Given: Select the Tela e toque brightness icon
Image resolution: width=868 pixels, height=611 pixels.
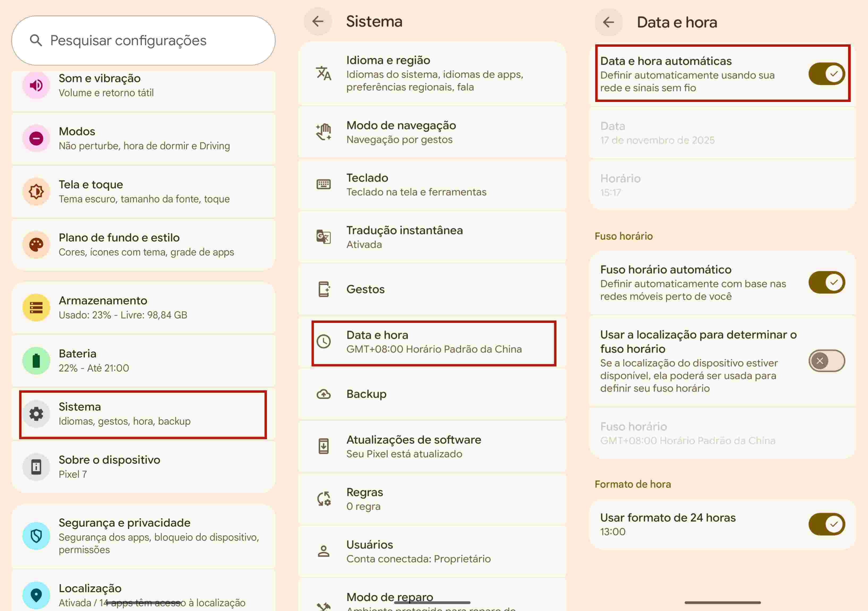Looking at the screenshot, I should [x=36, y=191].
